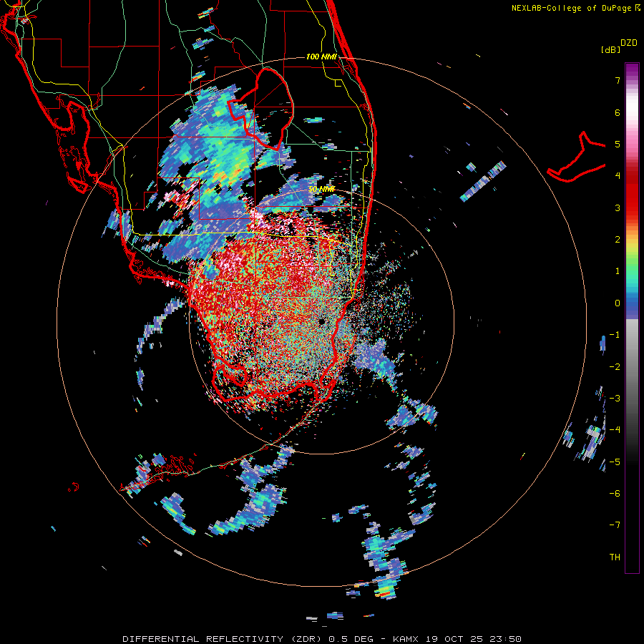Click the -6 value on the color scale
This screenshot has width=644, height=644.
pyautogui.click(x=615, y=494)
